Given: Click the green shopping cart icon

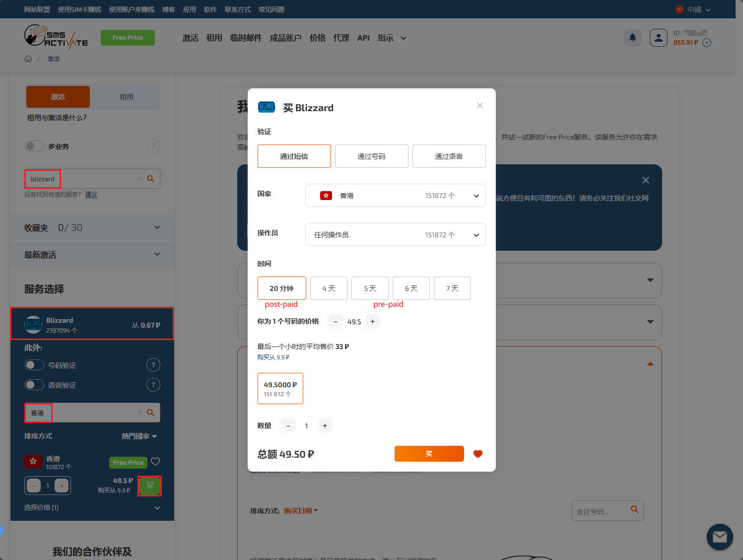Looking at the screenshot, I should coord(149,486).
